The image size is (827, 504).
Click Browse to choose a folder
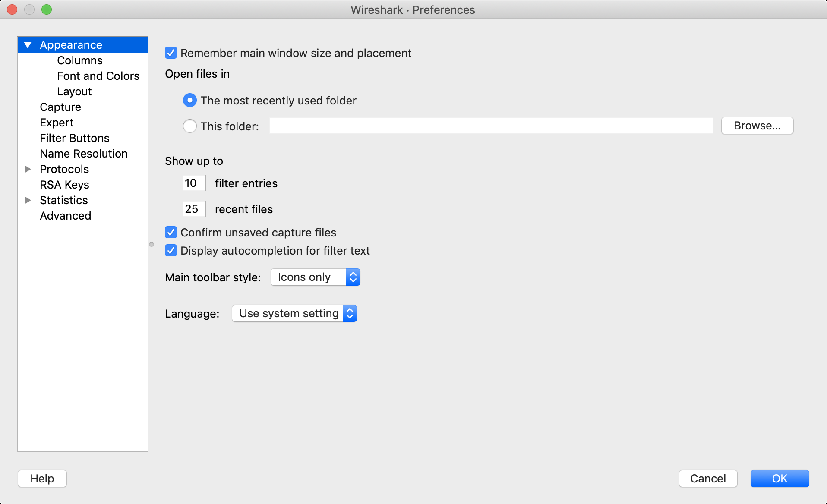coord(757,126)
